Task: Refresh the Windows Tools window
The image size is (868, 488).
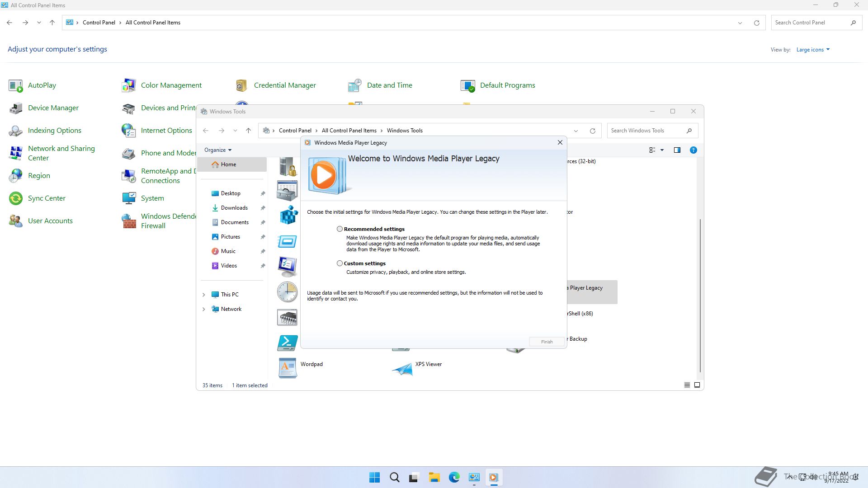Action: 592,131
